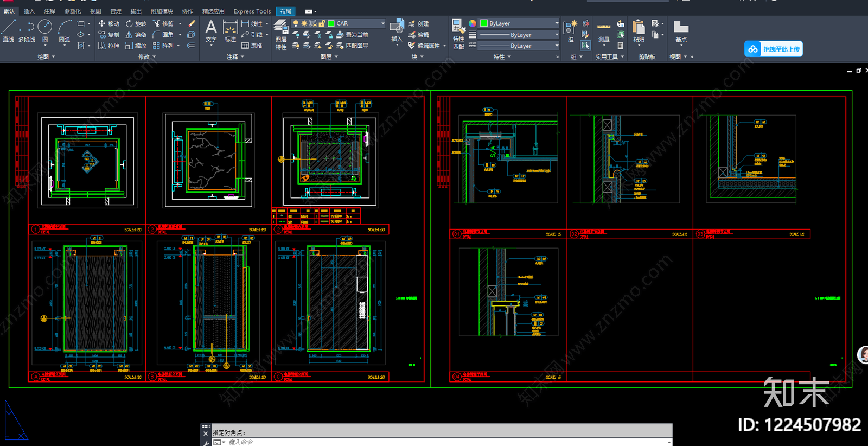
Task: Toggle CAR layer lock icon
Action: coord(322,23)
